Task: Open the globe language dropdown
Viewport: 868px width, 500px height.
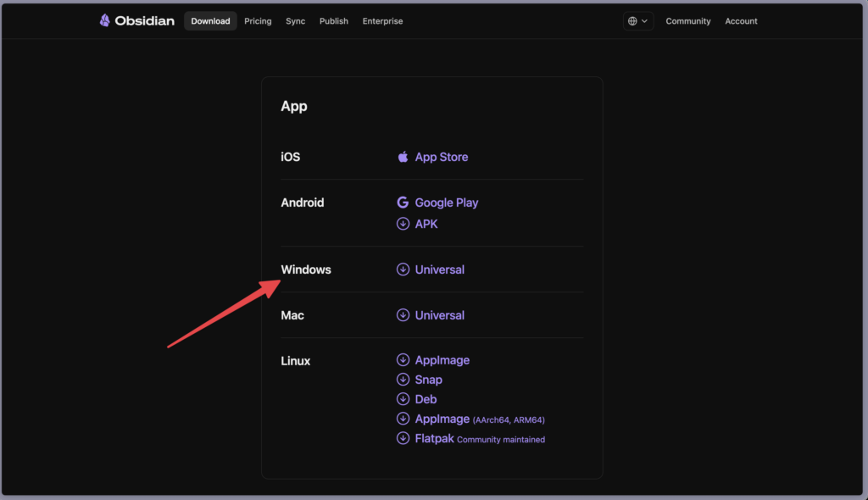Action: pyautogui.click(x=637, y=21)
